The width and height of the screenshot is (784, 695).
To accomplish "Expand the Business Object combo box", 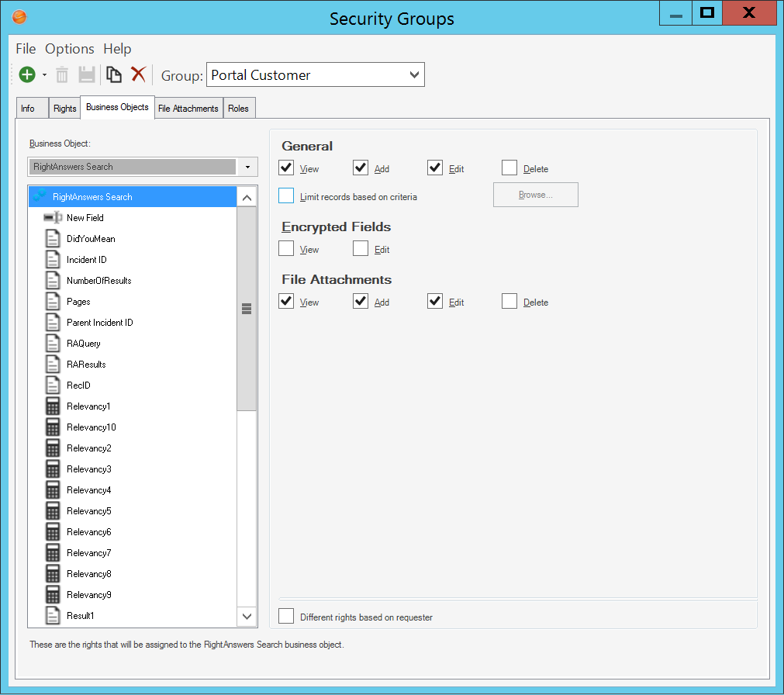I will coord(247,167).
